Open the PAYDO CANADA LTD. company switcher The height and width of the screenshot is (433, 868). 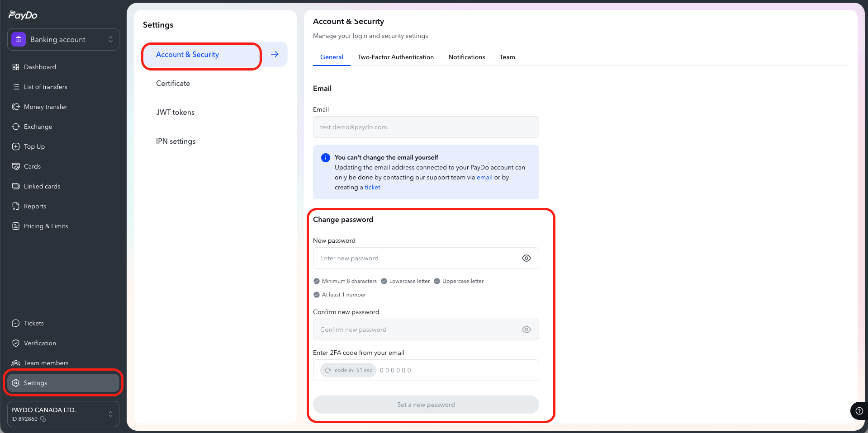(63, 414)
